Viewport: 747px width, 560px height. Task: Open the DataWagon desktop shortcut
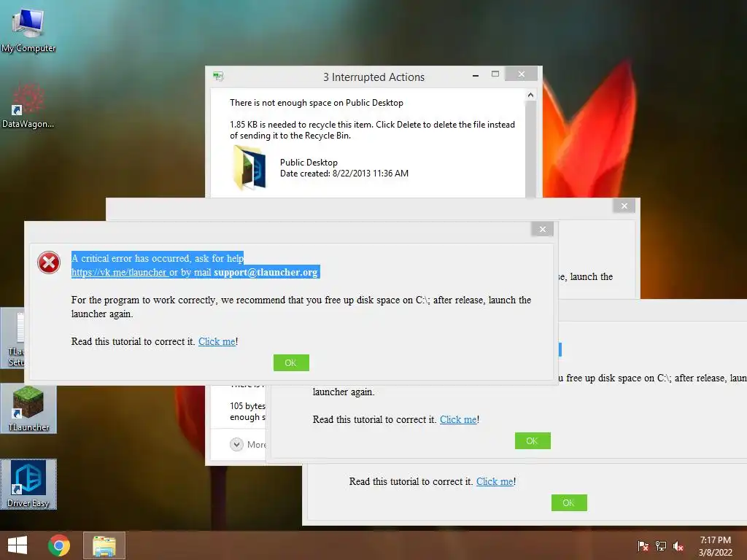tap(28, 106)
